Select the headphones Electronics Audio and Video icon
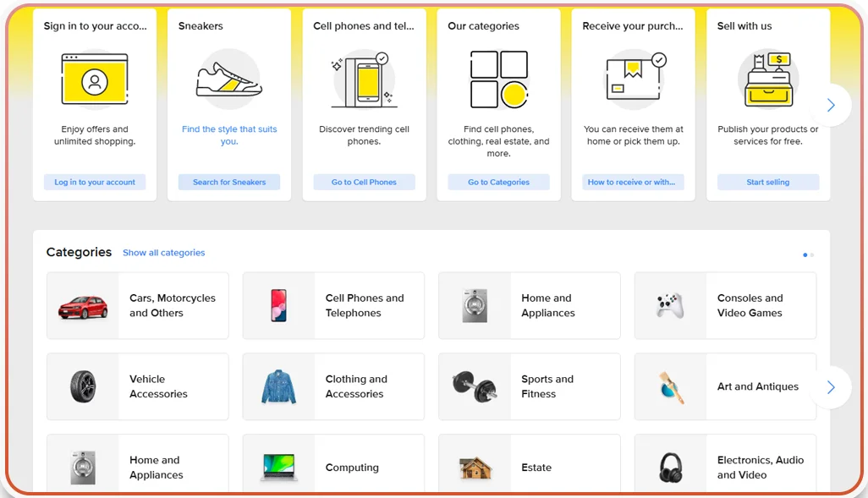Screen dimensions: 868x498 coord(671,466)
